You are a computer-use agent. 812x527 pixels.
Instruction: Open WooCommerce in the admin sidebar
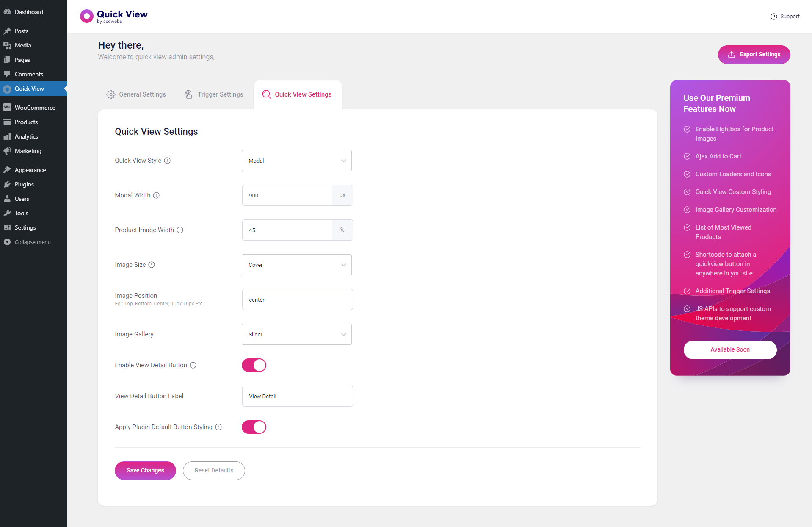(x=35, y=108)
